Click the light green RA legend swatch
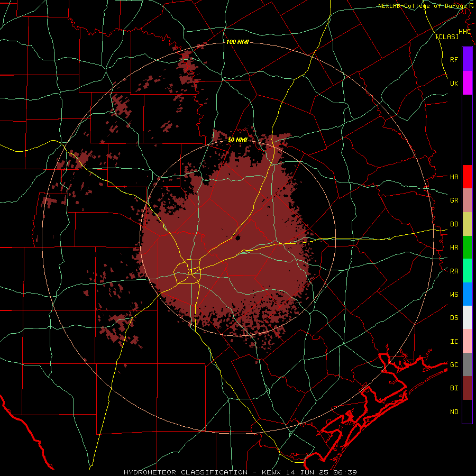476x476 pixels. pyautogui.click(x=467, y=271)
